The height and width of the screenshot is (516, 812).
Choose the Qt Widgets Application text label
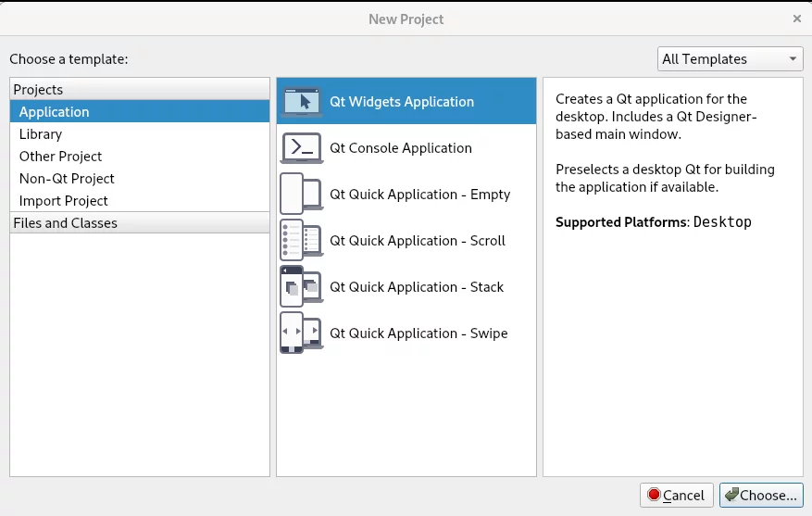click(x=402, y=102)
